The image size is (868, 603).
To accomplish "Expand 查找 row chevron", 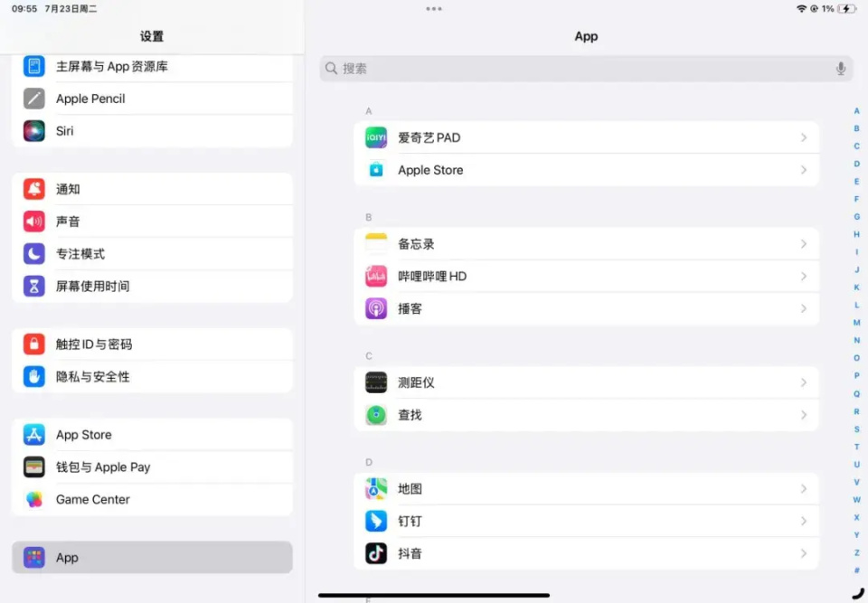I will [x=804, y=415].
